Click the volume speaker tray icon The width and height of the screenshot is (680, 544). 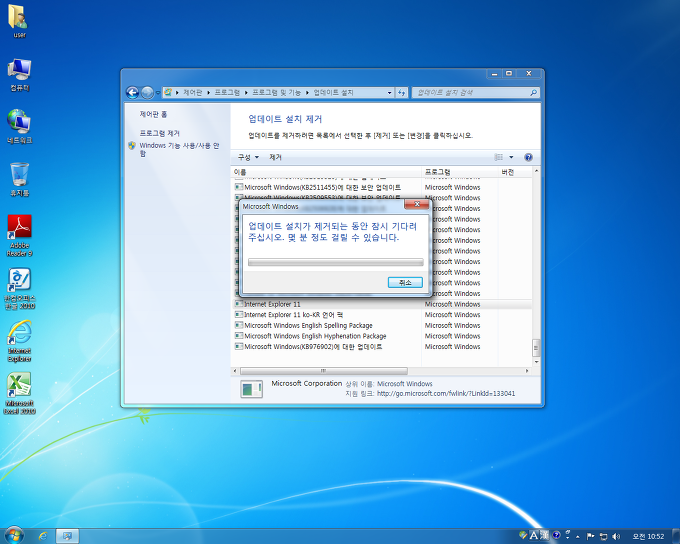click(615, 537)
